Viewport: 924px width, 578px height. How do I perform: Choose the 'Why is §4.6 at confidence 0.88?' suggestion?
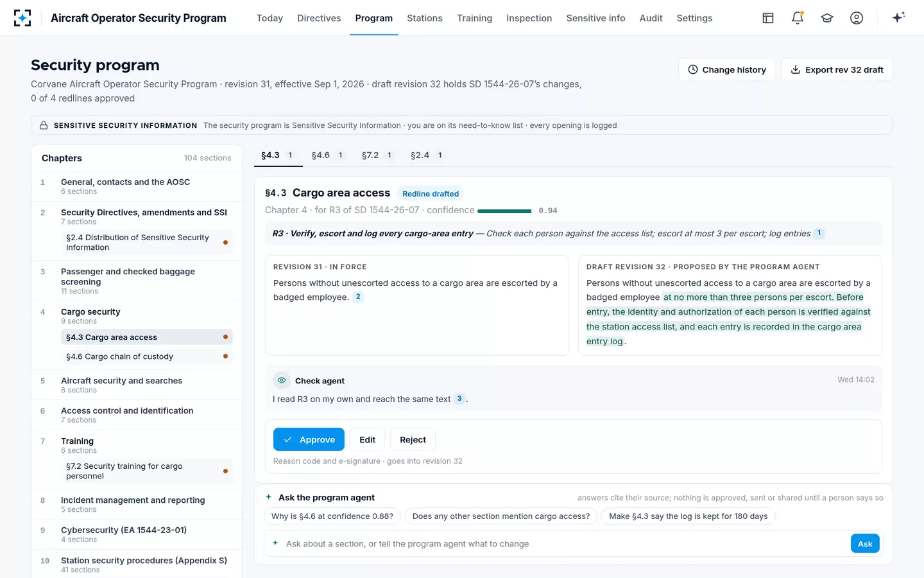pyautogui.click(x=332, y=516)
